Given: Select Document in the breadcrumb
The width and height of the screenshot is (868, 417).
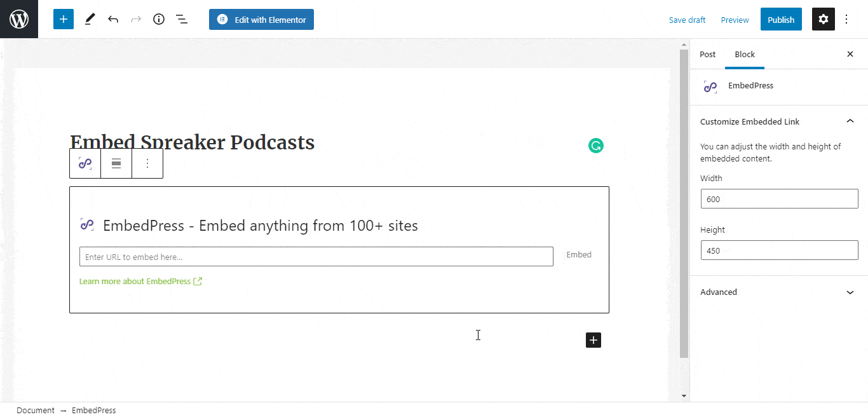Looking at the screenshot, I should (x=36, y=411).
